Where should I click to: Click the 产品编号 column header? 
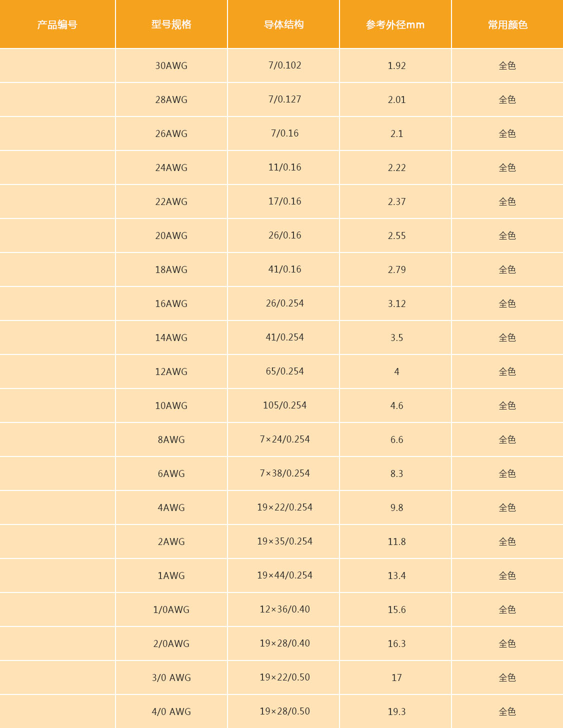tap(57, 24)
